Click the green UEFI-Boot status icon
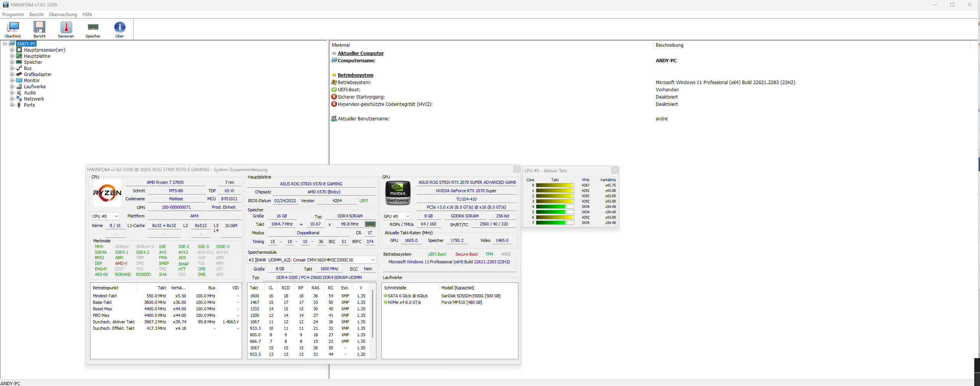 [x=334, y=89]
